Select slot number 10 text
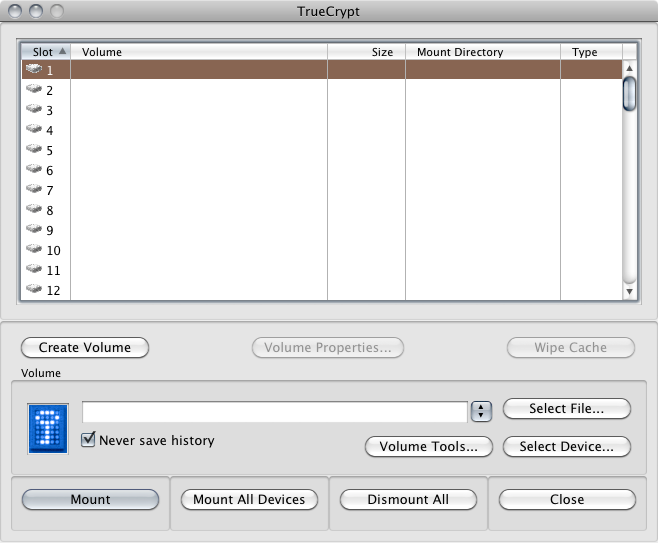658x543 pixels. point(53,251)
